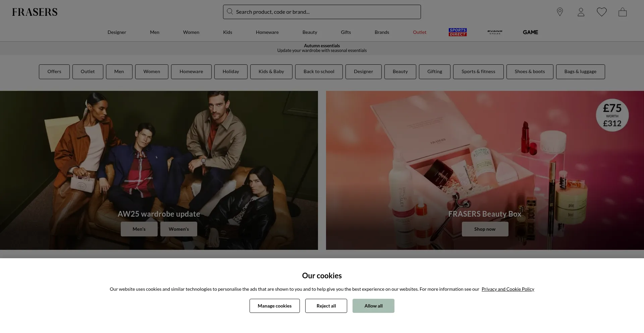Select the Kids & Baby chip
The width and height of the screenshot is (644, 333).
pyautogui.click(x=271, y=72)
